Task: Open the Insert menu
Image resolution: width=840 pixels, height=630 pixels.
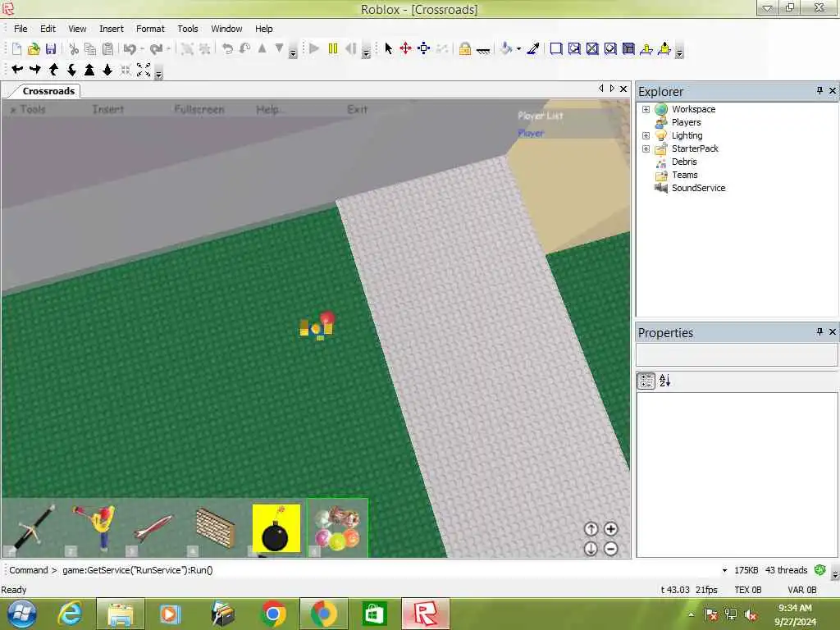Action: click(x=112, y=29)
